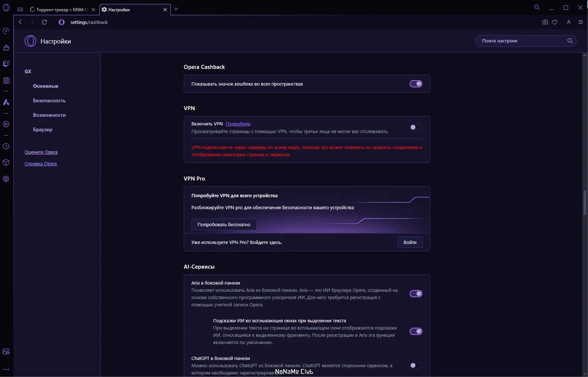Open the Безопасность settings section

click(x=49, y=100)
